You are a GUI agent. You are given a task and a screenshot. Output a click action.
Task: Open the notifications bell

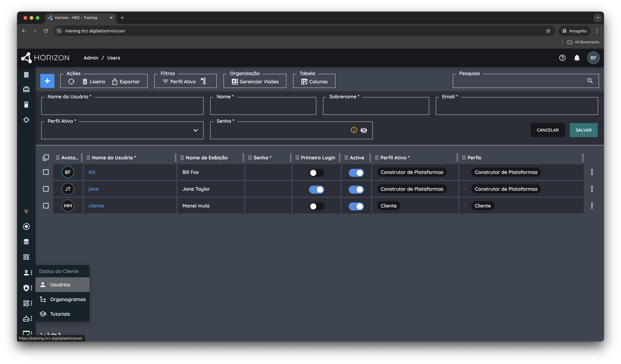coord(577,58)
